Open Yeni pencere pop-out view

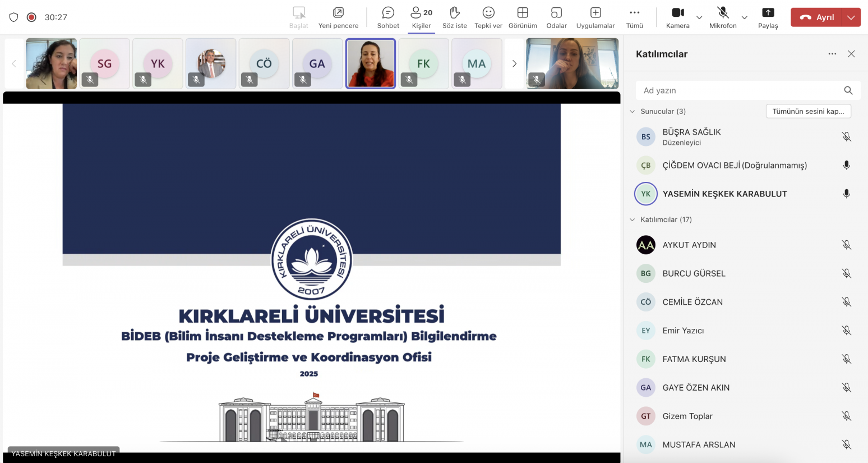coord(338,17)
